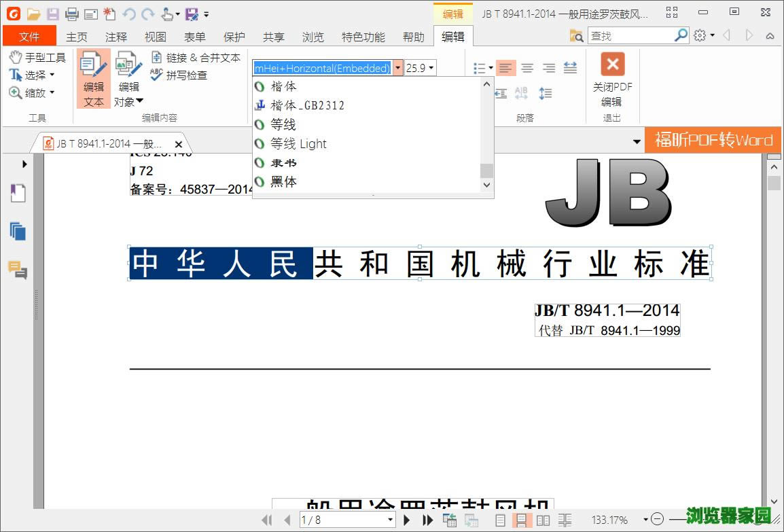Click the advanced search folder icon
This screenshot has width=784, height=532.
[577, 35]
